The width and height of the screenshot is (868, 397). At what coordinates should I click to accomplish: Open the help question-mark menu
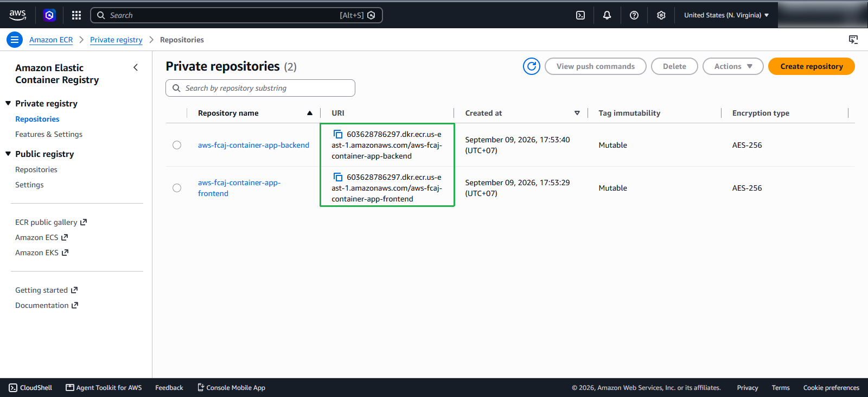point(634,15)
